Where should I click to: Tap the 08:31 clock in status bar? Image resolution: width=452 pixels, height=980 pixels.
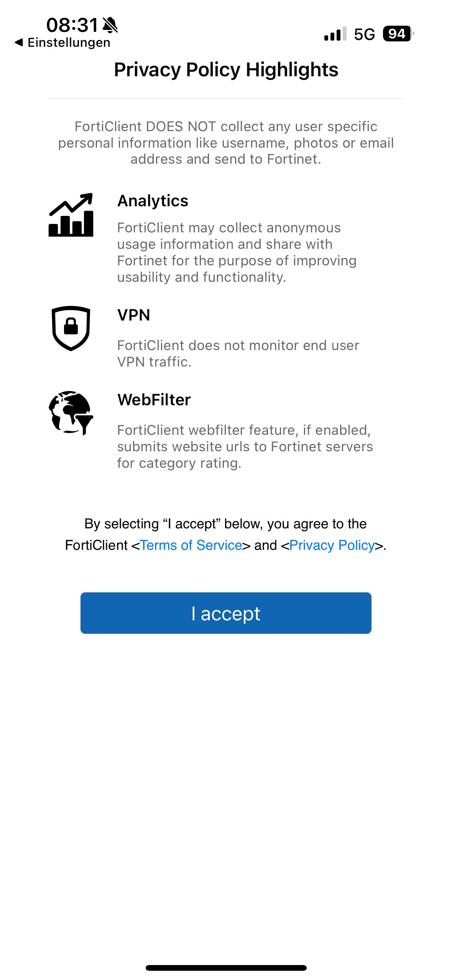72,25
